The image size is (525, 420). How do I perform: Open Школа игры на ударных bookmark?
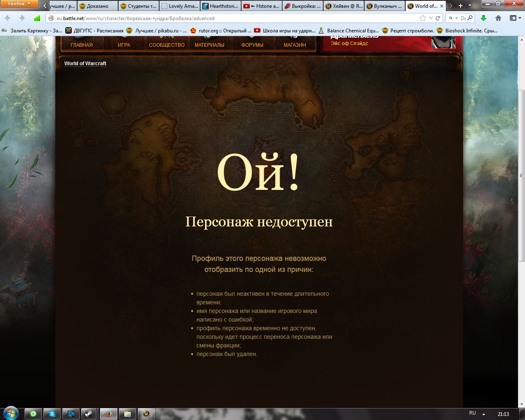pos(285,30)
